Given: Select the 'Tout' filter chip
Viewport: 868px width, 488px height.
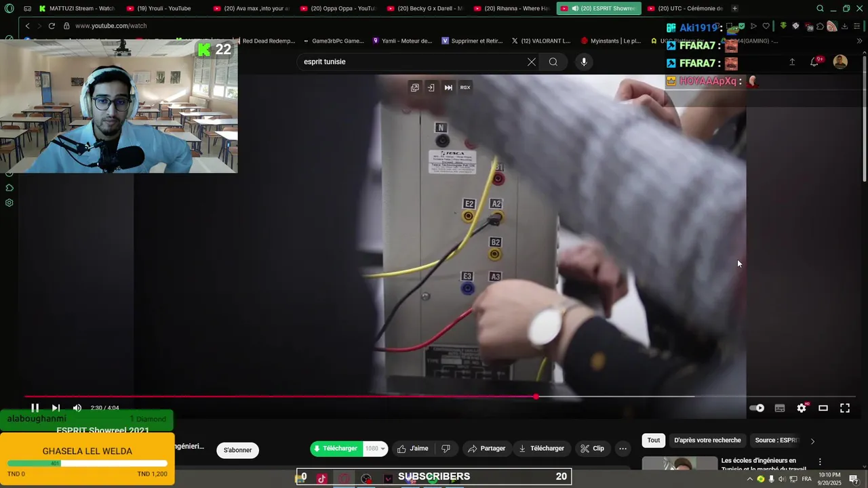Looking at the screenshot, I should click(654, 441).
